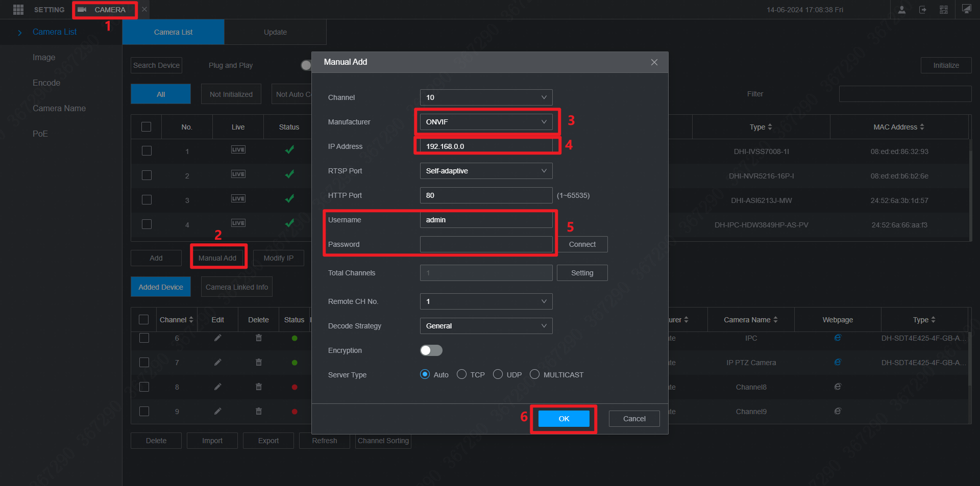Switch to the Update tab

(275, 32)
